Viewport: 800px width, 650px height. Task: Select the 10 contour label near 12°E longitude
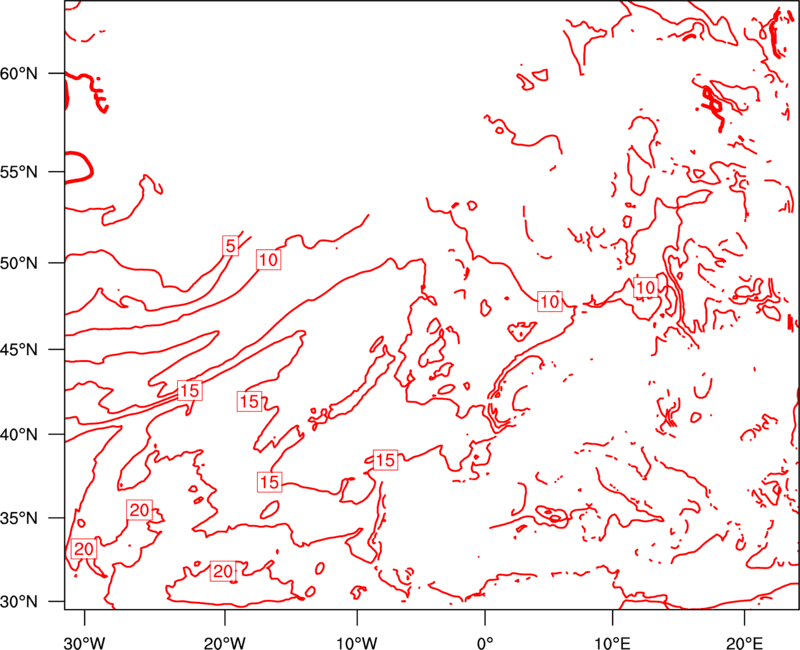tap(645, 287)
